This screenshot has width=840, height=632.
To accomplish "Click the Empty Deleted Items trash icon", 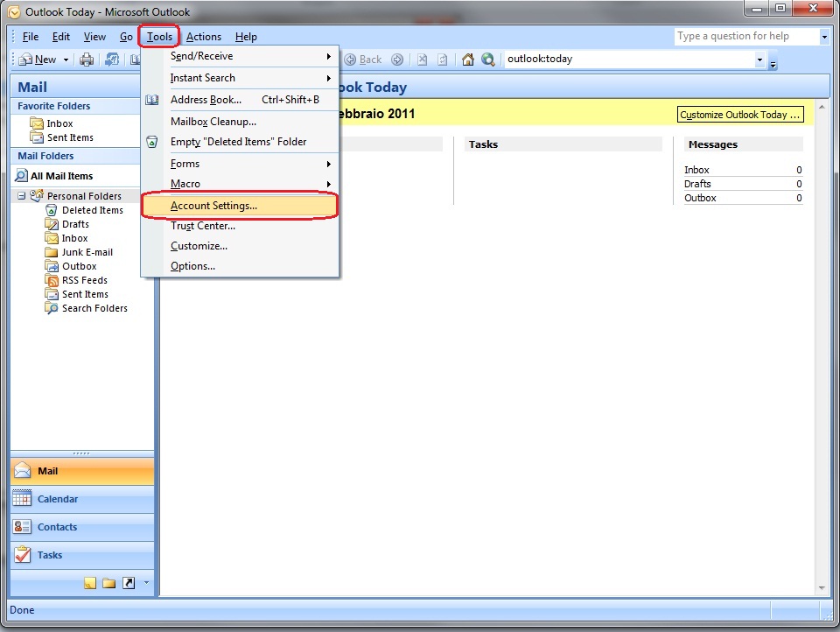I will click(152, 142).
